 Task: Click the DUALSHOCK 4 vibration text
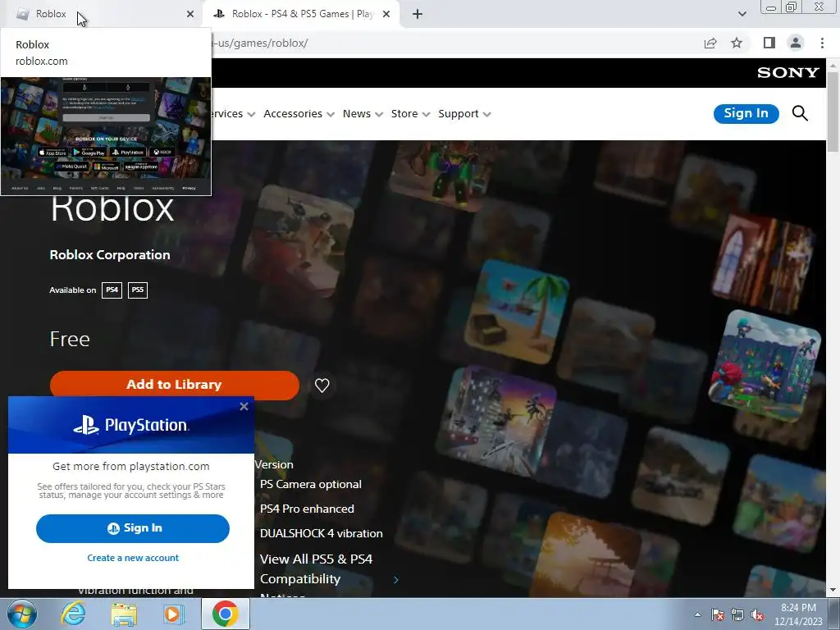[322, 533]
